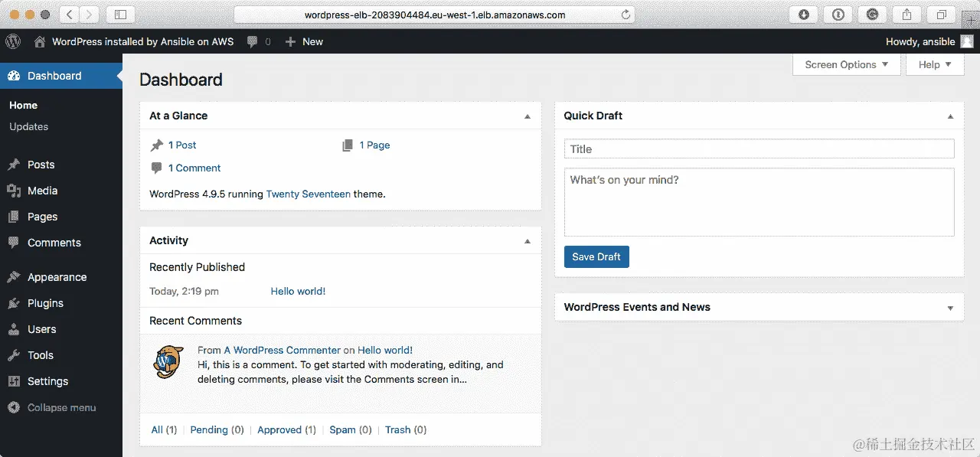This screenshot has width=980, height=457.
Task: Click the WordPress logo in the admin bar
Action: click(x=13, y=41)
